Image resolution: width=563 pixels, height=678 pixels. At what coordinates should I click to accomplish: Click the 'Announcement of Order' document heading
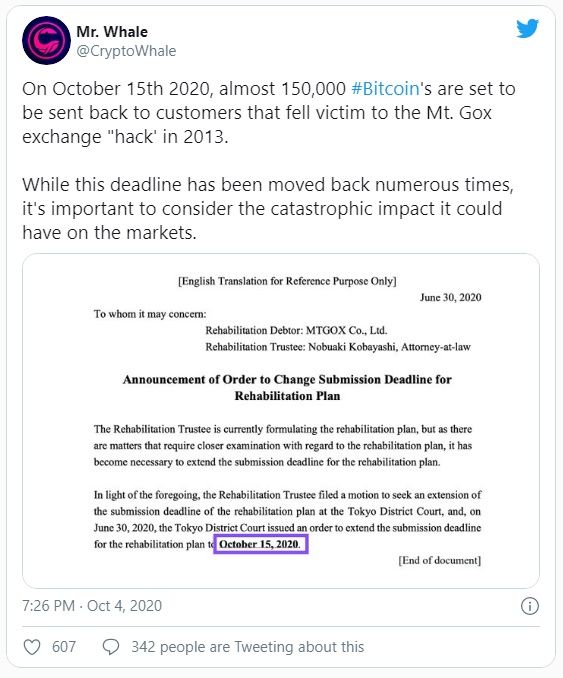[x=287, y=387]
